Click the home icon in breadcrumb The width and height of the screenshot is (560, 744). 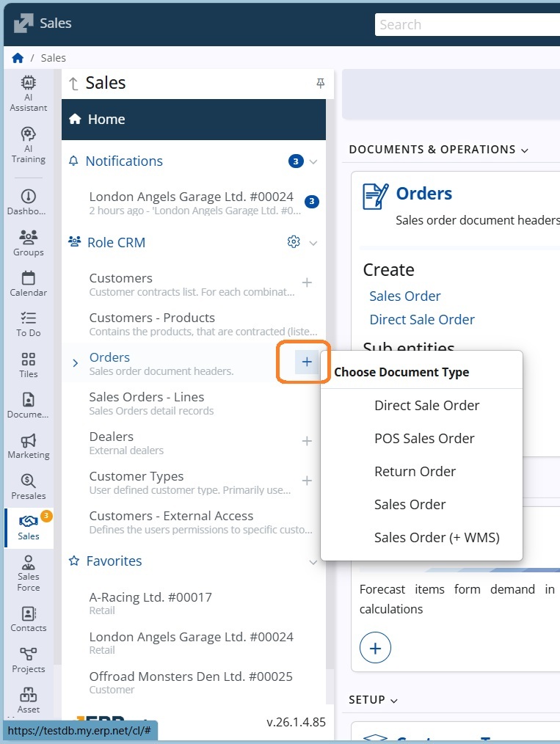point(18,58)
